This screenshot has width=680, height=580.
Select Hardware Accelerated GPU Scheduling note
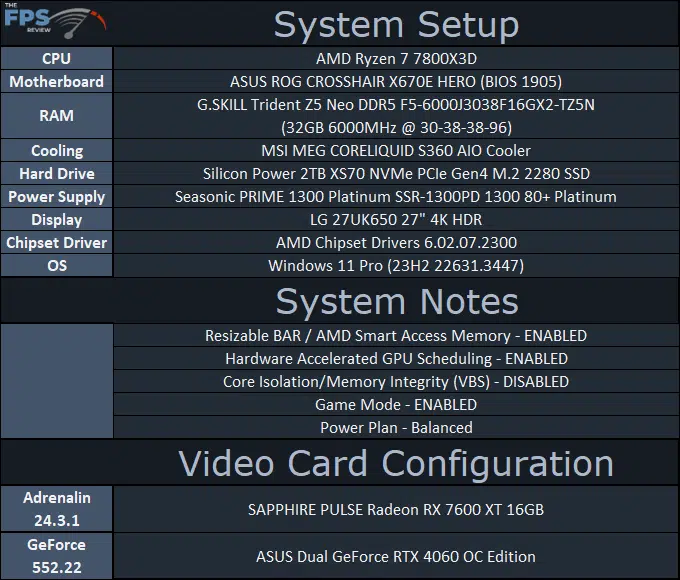(x=396, y=359)
